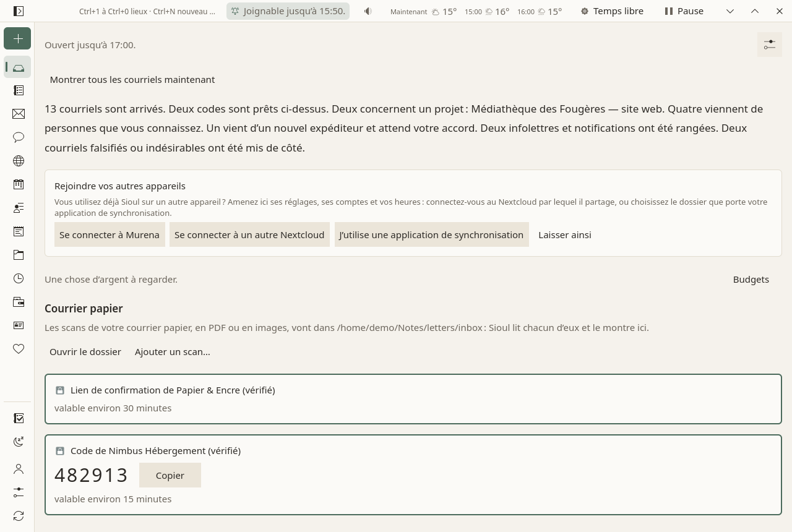Open the Budgets link

pyautogui.click(x=751, y=279)
